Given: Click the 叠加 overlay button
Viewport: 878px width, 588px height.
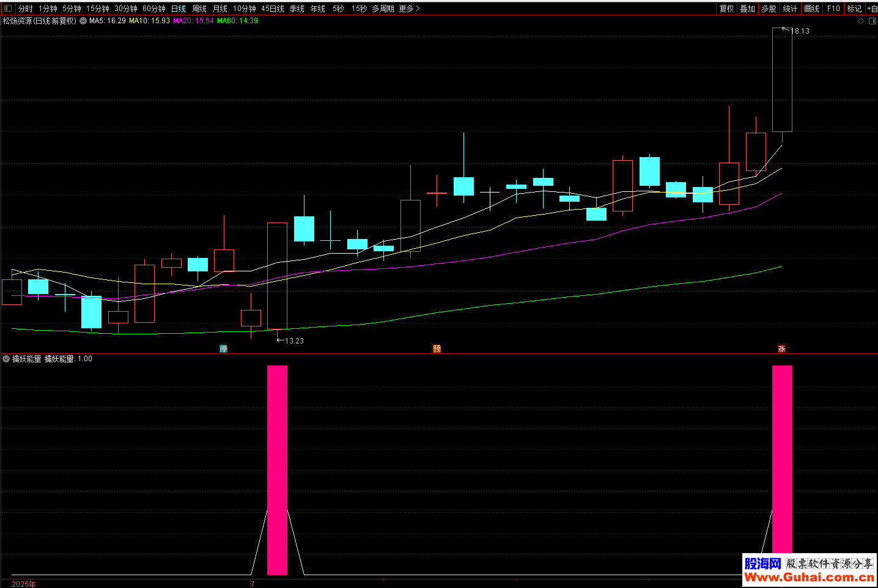Looking at the screenshot, I should click(x=747, y=9).
